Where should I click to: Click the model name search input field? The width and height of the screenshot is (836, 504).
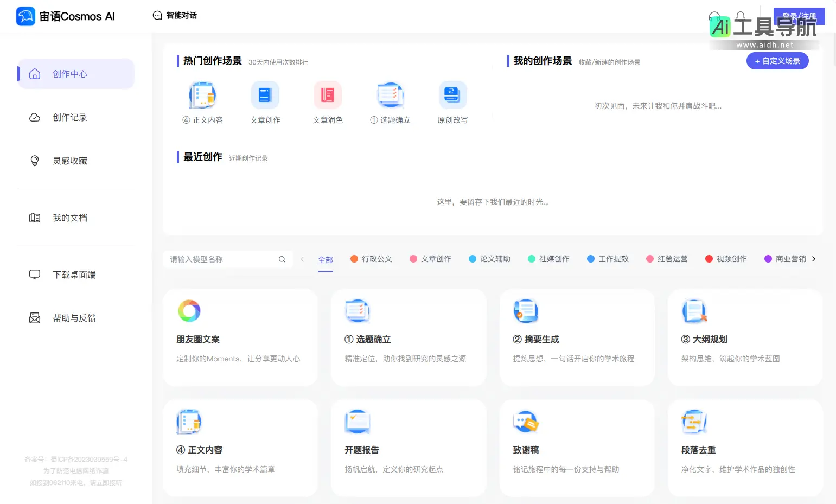(x=222, y=259)
